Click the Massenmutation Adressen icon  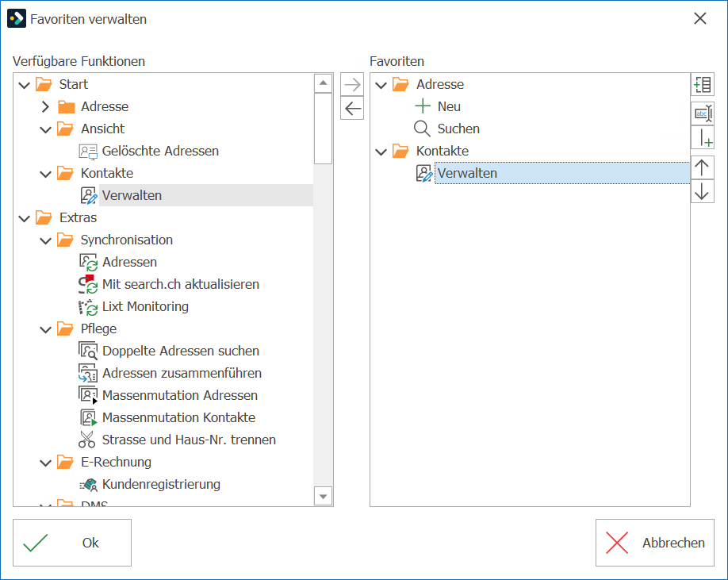[88, 396]
